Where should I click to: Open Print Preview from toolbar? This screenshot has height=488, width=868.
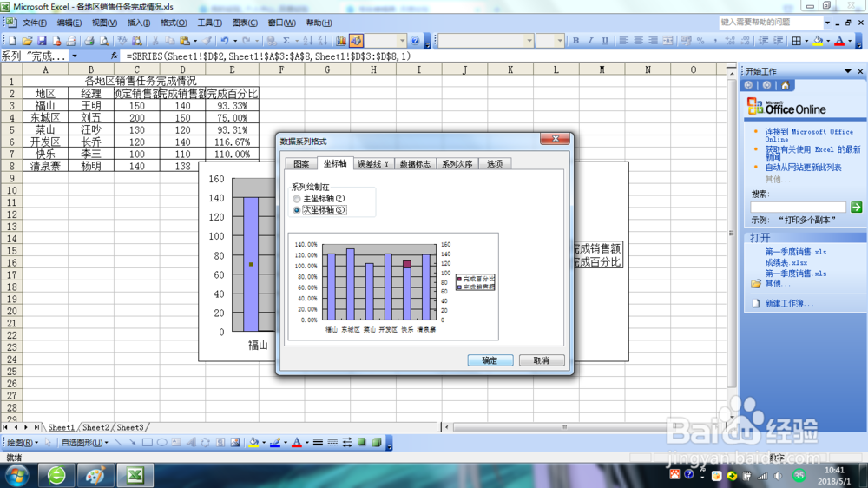[104, 41]
